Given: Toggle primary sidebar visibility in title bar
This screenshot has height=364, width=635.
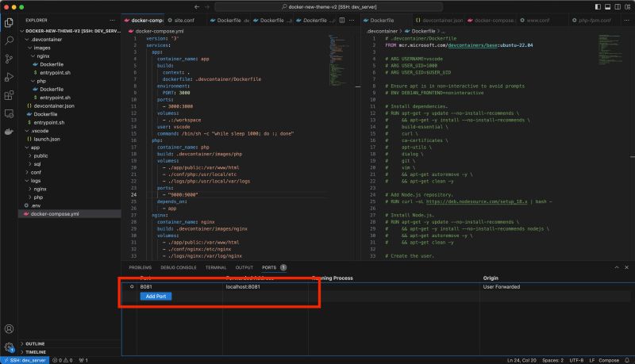Looking at the screenshot, I should tap(598, 7).
